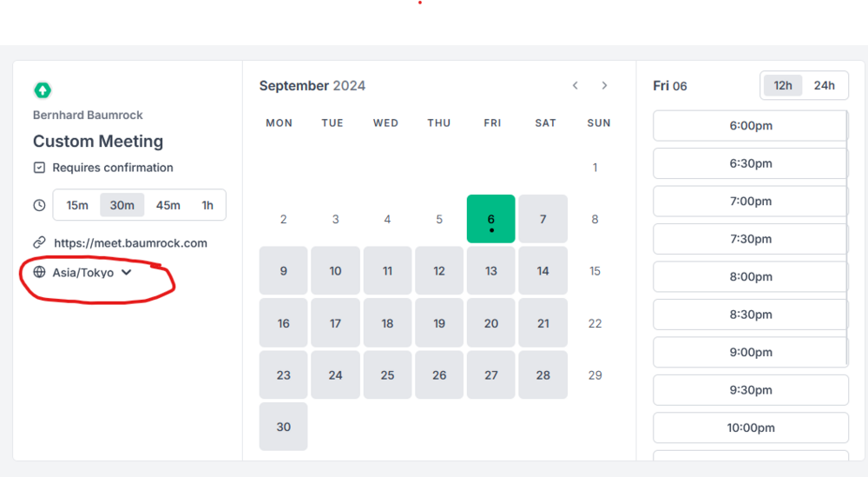The width and height of the screenshot is (868, 477).
Task: Select September 13 on calendar
Action: (x=491, y=271)
